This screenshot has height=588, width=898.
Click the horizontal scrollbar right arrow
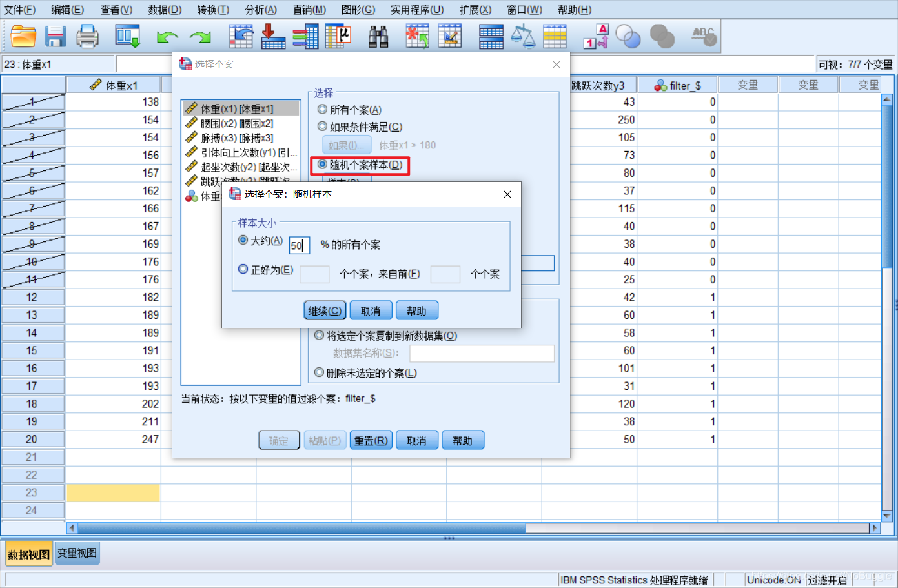click(x=875, y=528)
